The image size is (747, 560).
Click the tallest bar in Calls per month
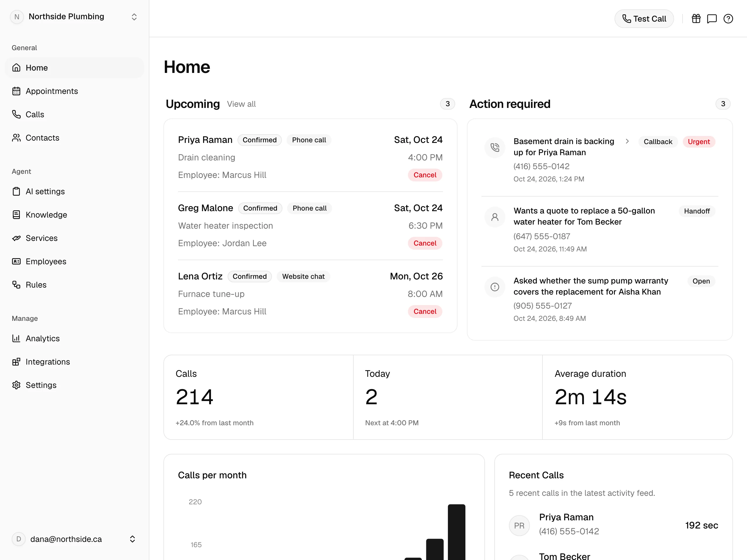(x=456, y=532)
